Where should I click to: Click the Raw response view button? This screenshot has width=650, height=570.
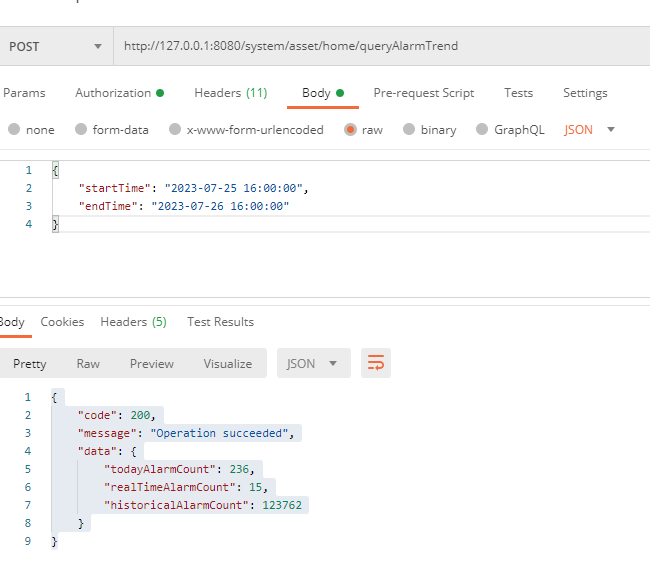[x=88, y=363]
